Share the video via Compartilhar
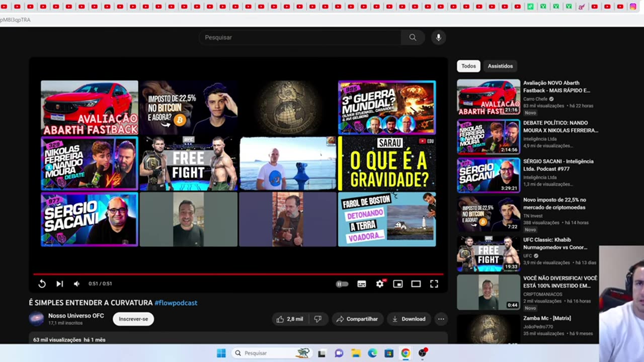The width and height of the screenshot is (644, 362). click(x=357, y=319)
